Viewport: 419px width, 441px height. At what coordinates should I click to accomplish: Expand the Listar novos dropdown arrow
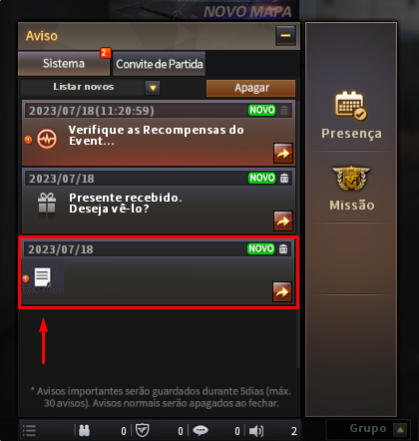click(x=153, y=88)
